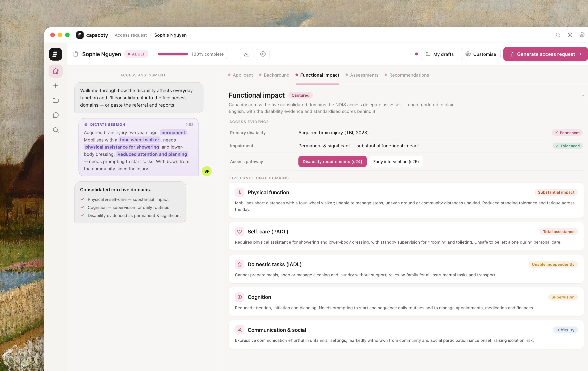
Task: Click highlighted 'permanent' in dictation
Action: 173,133
